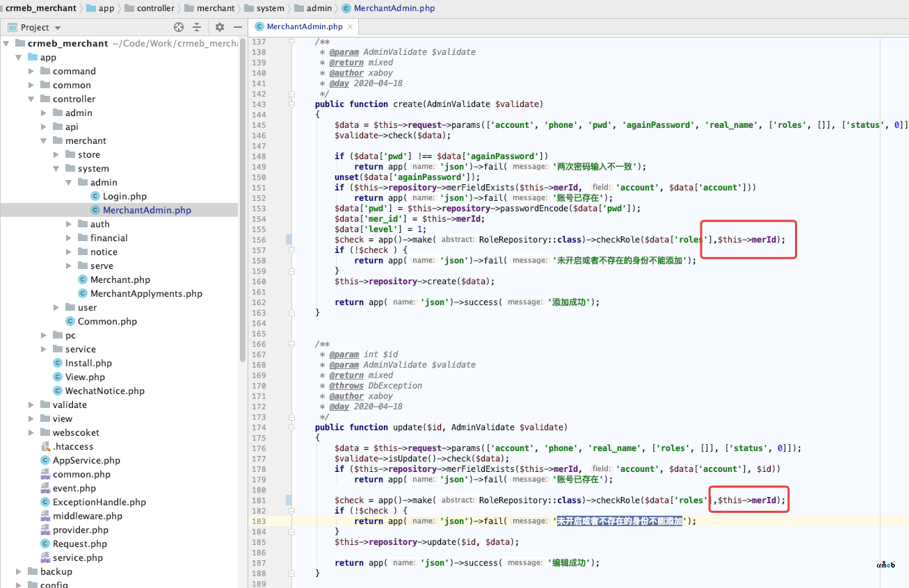Select MerchantAdmin.php in the project tree
909x588 pixels.
tap(147, 210)
